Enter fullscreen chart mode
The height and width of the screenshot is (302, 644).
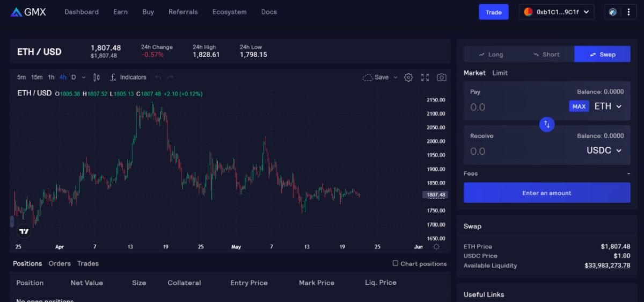(425, 77)
